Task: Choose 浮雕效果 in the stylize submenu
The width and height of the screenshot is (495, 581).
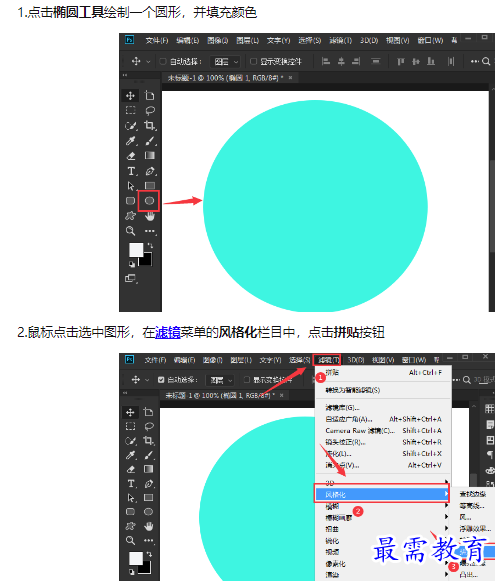Action: pos(475,528)
